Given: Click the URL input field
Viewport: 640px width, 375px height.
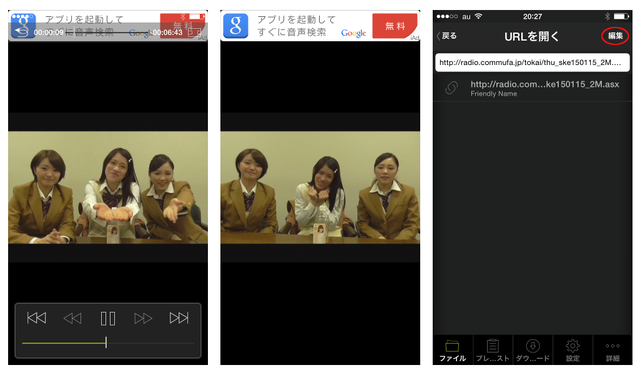Looking at the screenshot, I should [x=532, y=62].
